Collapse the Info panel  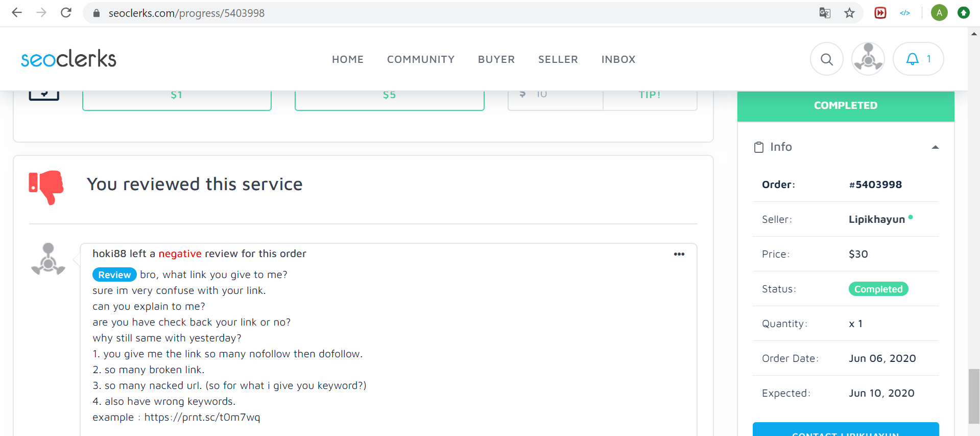(x=935, y=147)
